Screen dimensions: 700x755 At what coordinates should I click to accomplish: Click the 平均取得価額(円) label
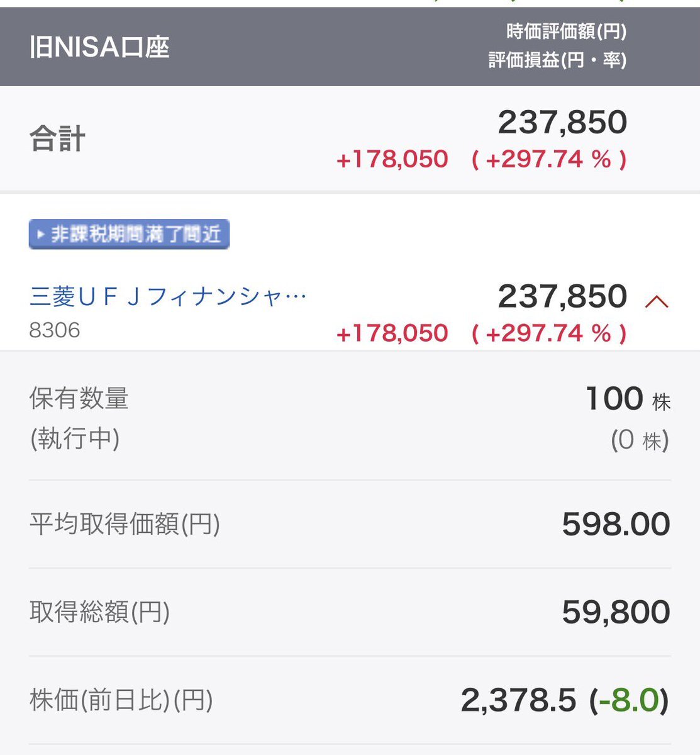pyautogui.click(x=125, y=523)
